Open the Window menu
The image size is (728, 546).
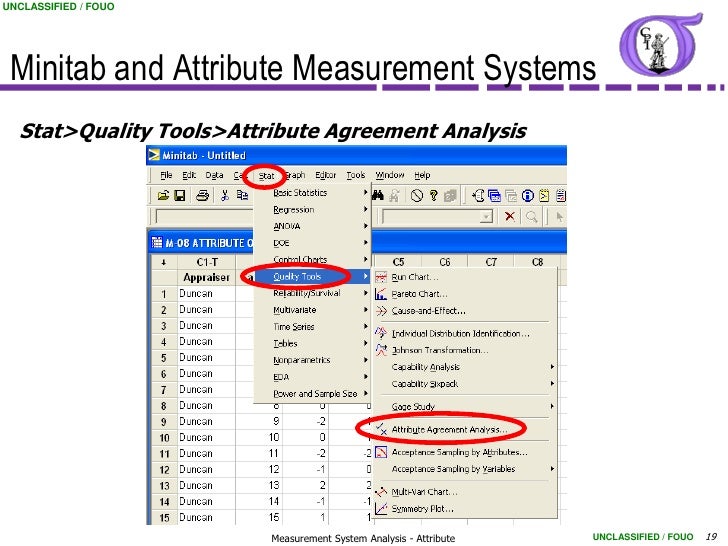tap(390, 176)
